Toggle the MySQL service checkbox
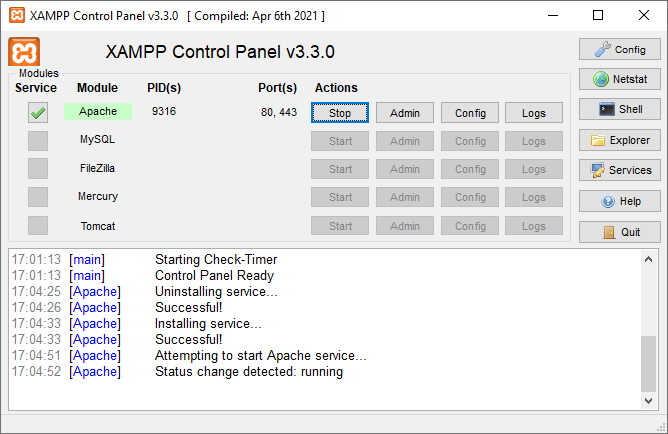The image size is (668, 434). pos(38,141)
